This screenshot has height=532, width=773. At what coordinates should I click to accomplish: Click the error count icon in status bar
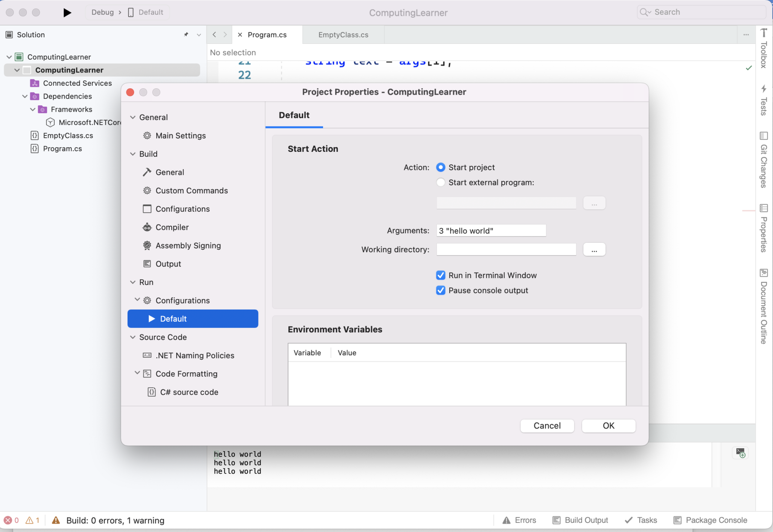coord(8,520)
